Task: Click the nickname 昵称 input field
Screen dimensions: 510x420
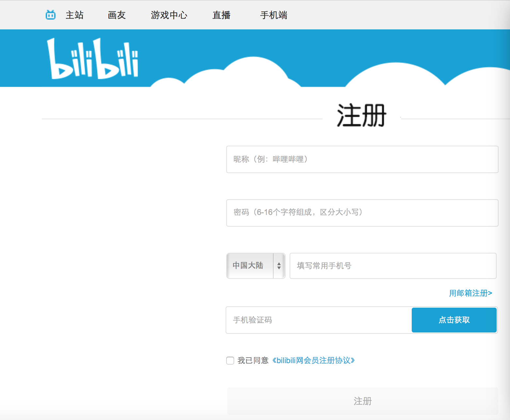Action: coord(362,159)
